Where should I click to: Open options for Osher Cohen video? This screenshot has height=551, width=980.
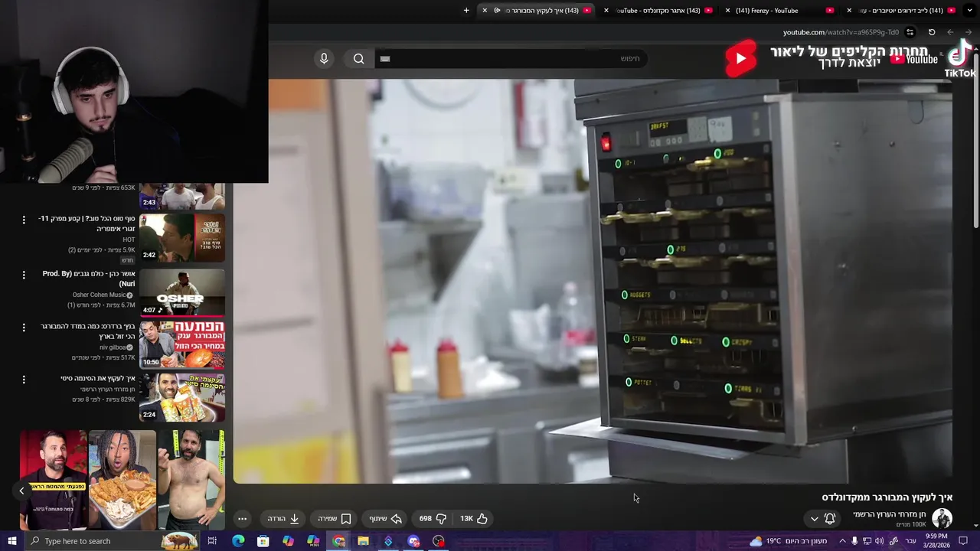point(24,274)
